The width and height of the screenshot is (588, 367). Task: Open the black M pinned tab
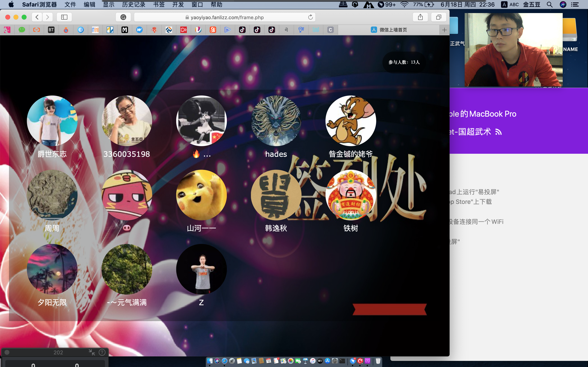pos(125,30)
